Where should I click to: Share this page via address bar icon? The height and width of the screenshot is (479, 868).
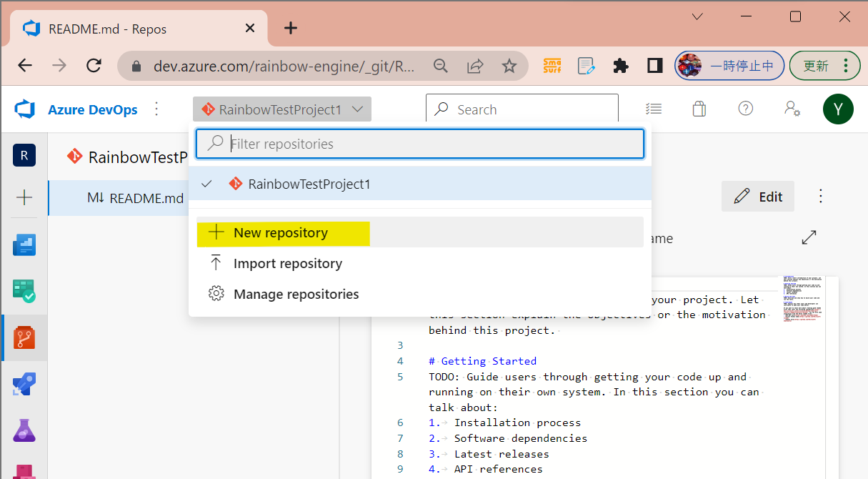pyautogui.click(x=475, y=66)
